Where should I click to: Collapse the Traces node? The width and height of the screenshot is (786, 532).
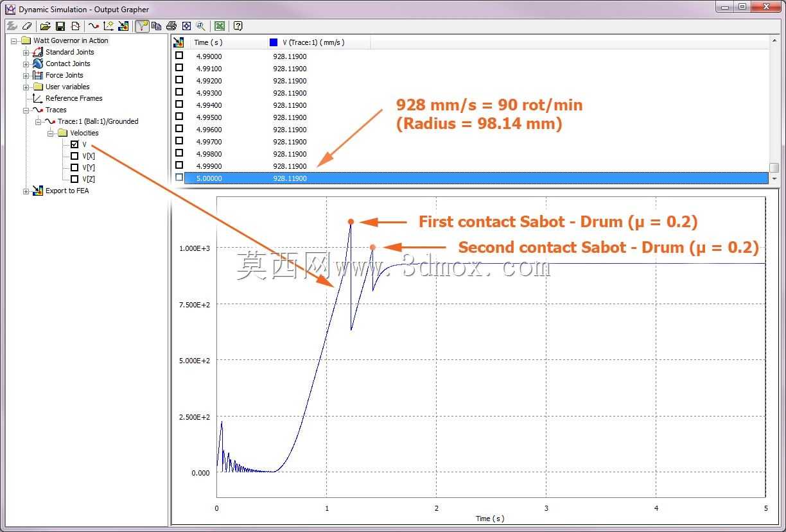coord(26,110)
